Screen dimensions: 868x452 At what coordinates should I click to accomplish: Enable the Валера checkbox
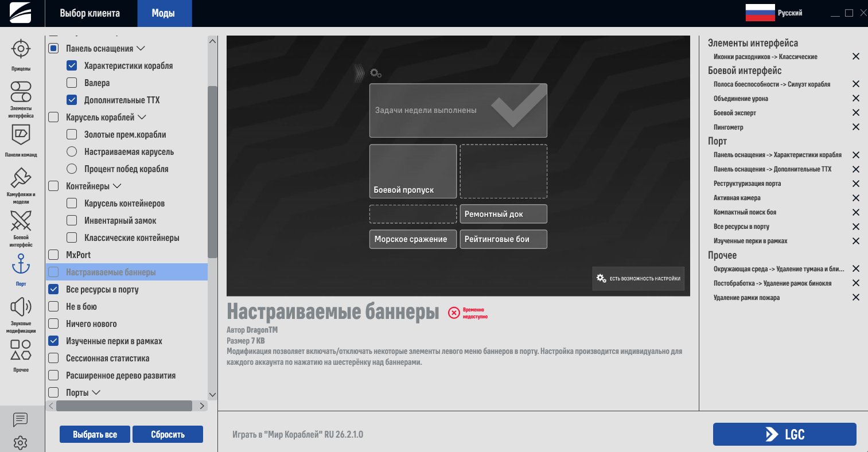click(72, 83)
